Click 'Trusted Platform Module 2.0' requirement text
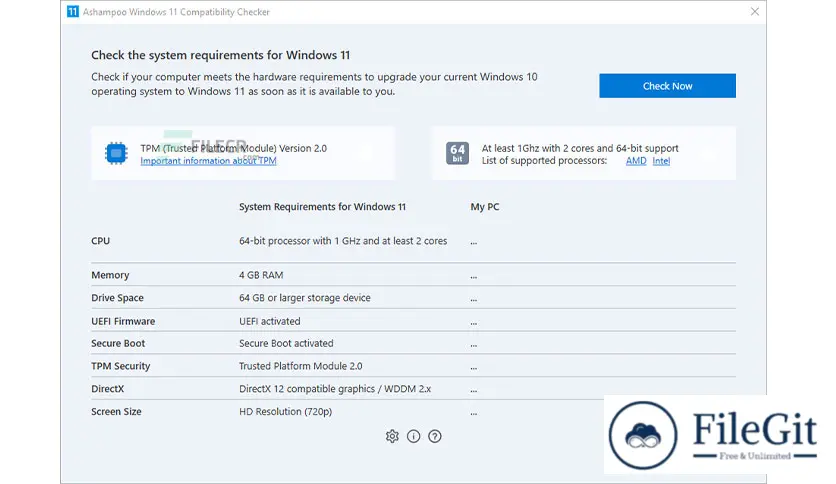This screenshot has width=836, height=484. pyautogui.click(x=300, y=366)
